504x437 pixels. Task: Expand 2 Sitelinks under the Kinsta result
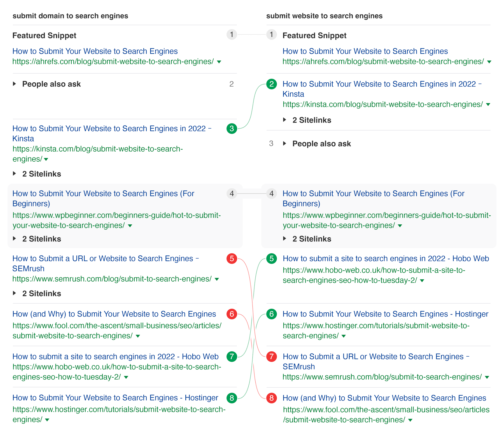pos(41,174)
